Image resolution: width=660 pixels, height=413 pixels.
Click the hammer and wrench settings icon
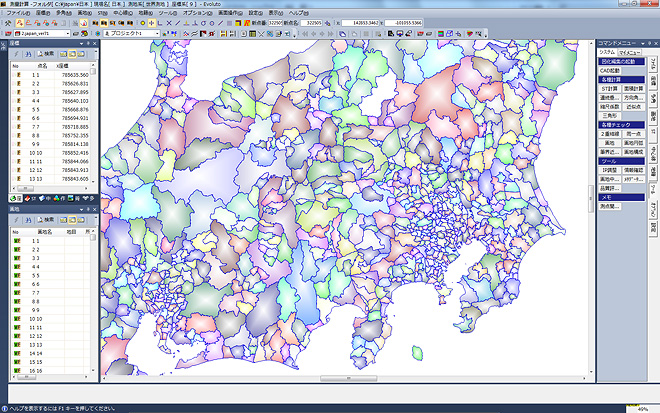click(x=8, y=23)
